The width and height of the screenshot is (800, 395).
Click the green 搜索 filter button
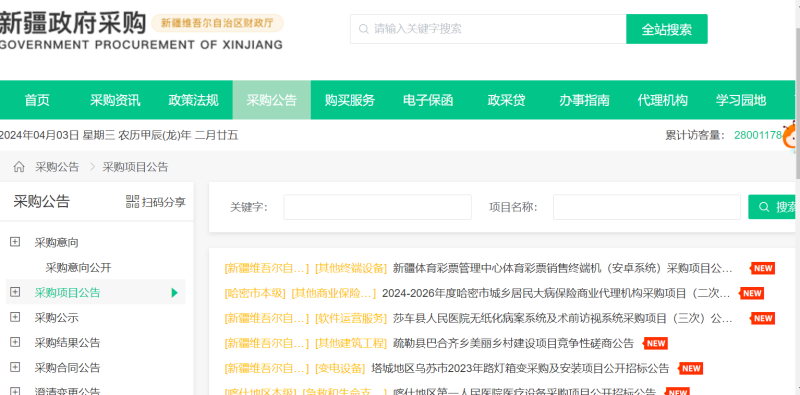coord(773,207)
